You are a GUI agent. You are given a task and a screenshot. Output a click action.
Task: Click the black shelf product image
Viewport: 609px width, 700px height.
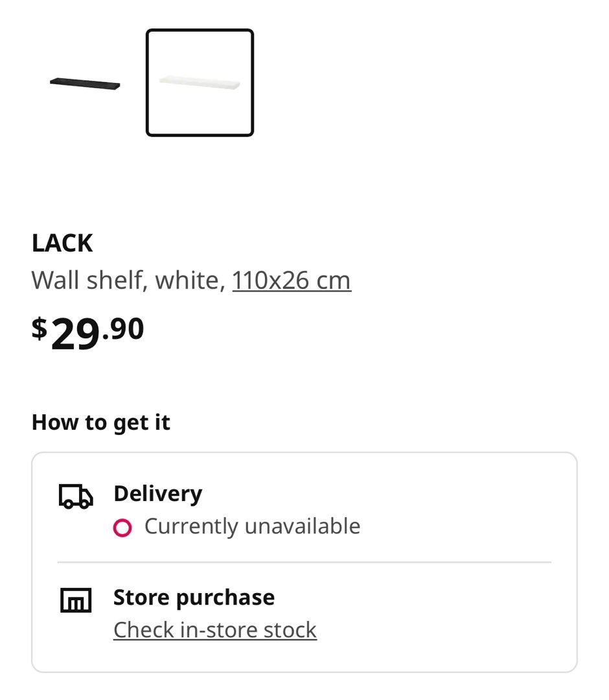pos(85,82)
